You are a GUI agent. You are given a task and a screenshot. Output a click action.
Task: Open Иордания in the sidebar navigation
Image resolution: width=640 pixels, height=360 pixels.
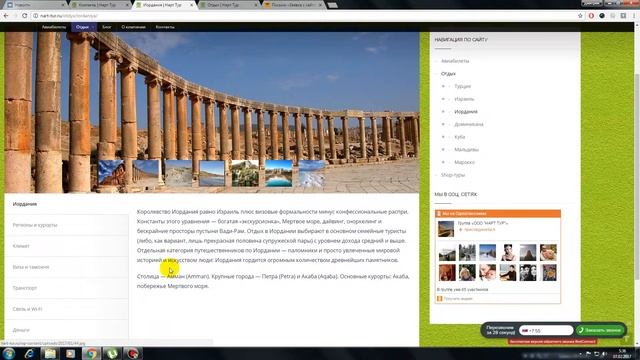466,111
